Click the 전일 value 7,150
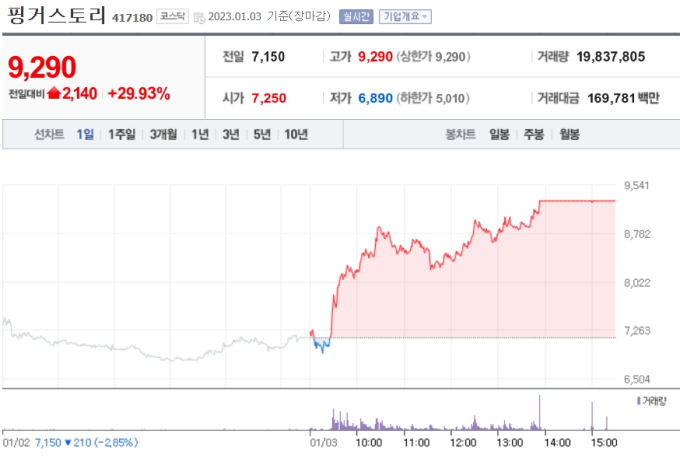Image resolution: width=680 pixels, height=462 pixels. click(x=268, y=56)
